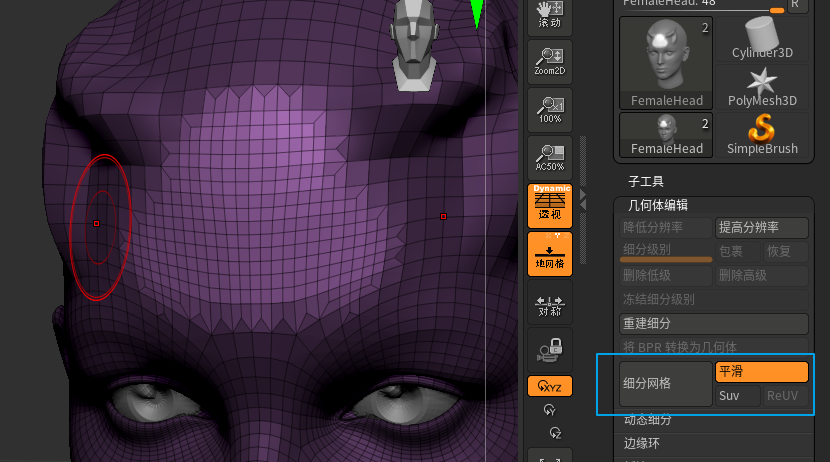Switch to Y-axis rotation mode
Screen dimensions: 830x462
(x=549, y=410)
